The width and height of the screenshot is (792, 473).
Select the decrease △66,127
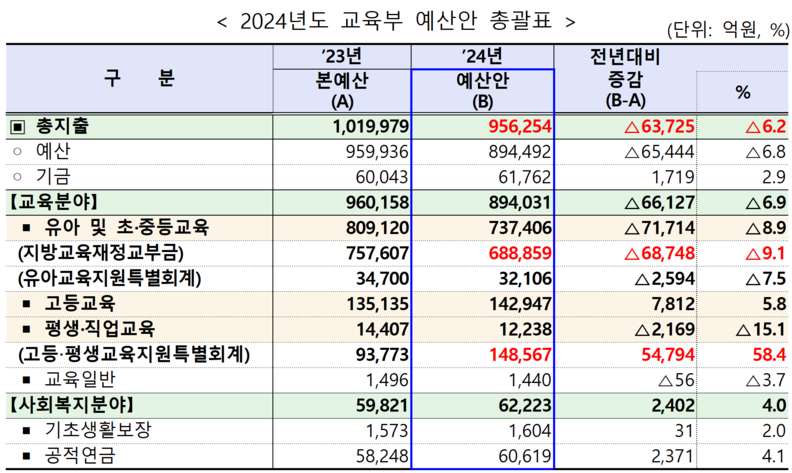[x=659, y=203]
